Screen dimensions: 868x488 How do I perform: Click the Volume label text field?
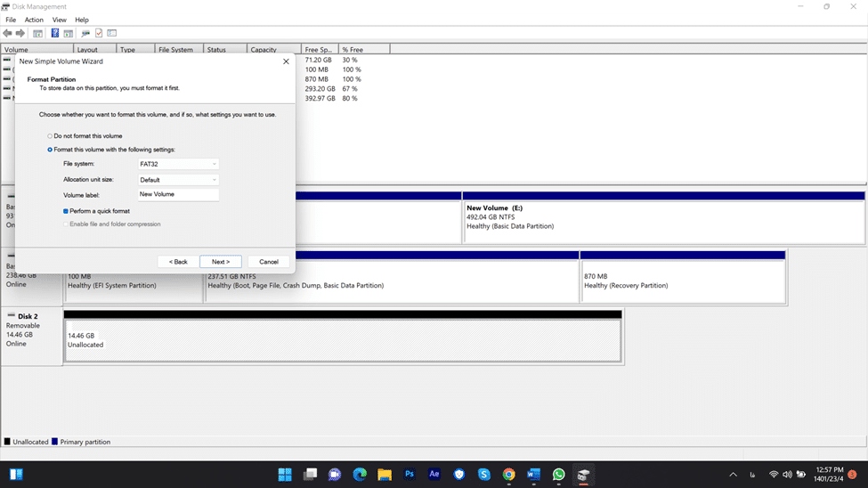coord(178,194)
